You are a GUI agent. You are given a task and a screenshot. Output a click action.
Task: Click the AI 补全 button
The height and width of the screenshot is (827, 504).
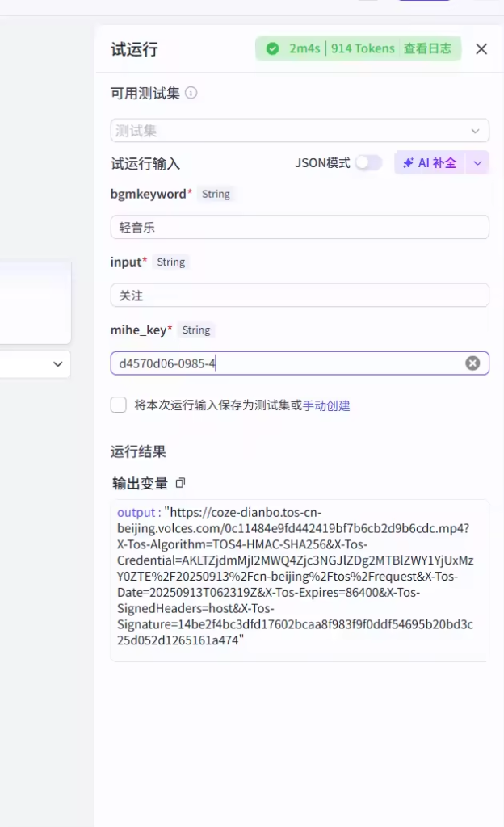tap(430, 163)
